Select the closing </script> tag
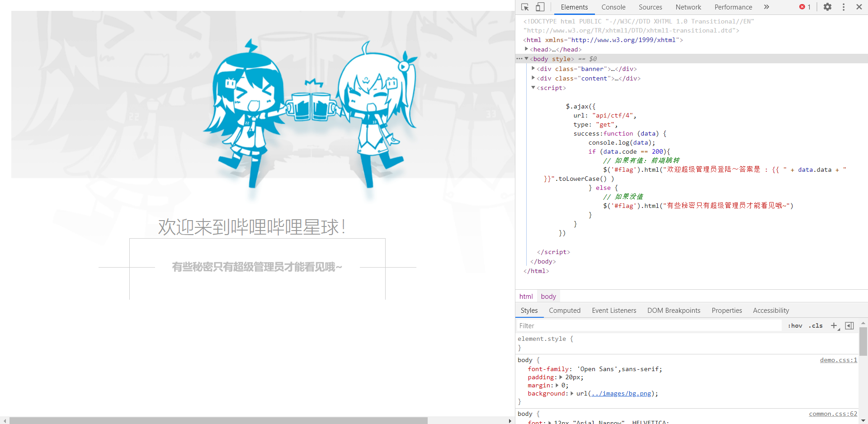Image resolution: width=868 pixels, height=424 pixels. tap(553, 252)
